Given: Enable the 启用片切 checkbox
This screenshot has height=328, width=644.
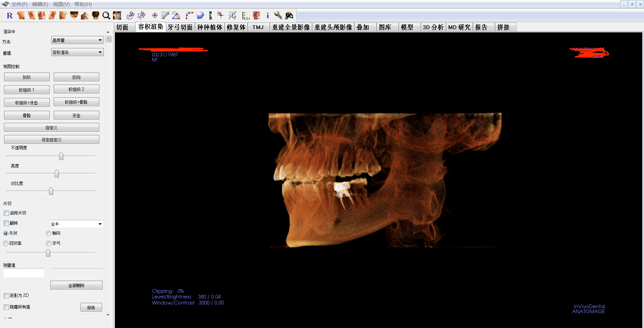Looking at the screenshot, I should (x=6, y=213).
